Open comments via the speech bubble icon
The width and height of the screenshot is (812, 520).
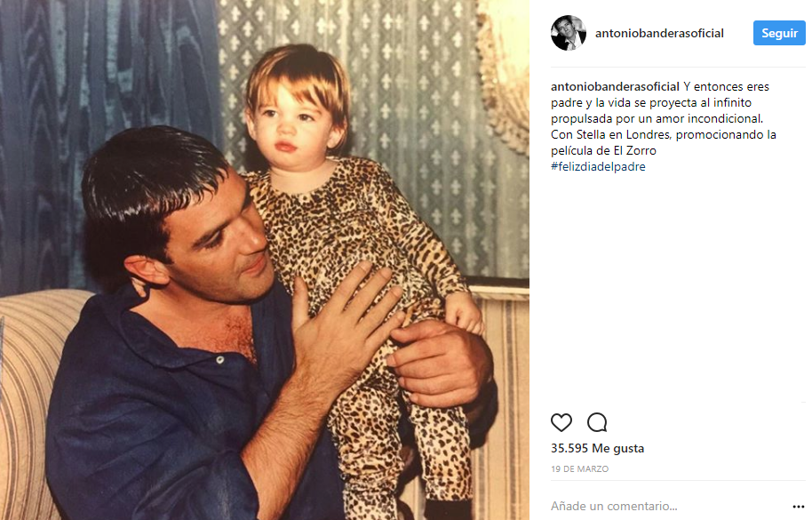[x=597, y=422]
